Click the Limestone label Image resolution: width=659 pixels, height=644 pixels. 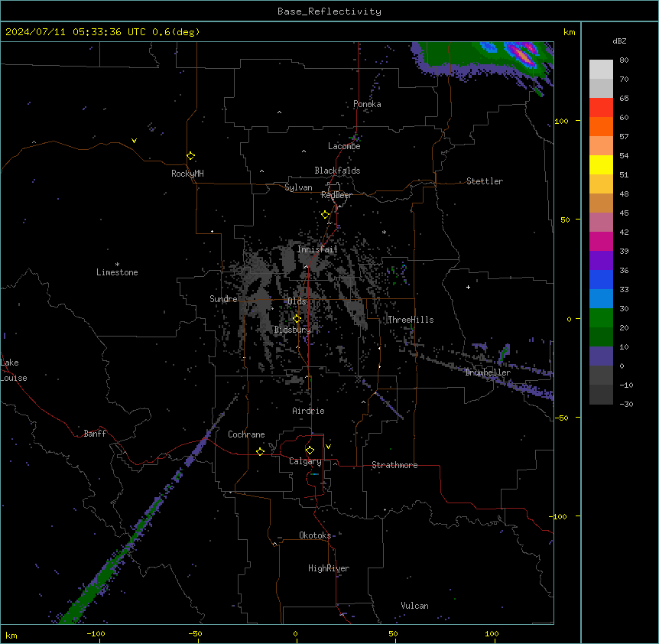(x=117, y=272)
